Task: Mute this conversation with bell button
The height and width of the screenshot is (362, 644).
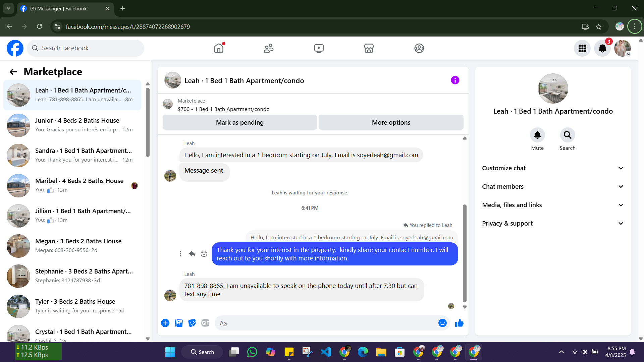Action: [537, 135]
